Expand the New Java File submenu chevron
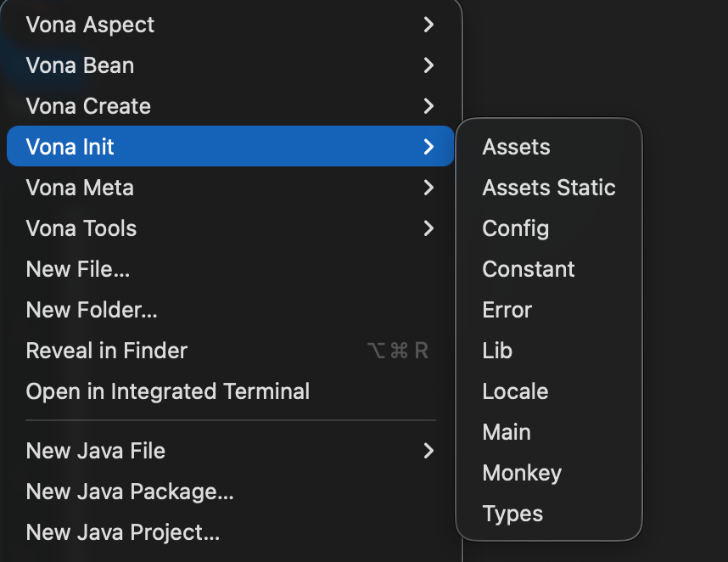This screenshot has width=728, height=562. click(428, 451)
